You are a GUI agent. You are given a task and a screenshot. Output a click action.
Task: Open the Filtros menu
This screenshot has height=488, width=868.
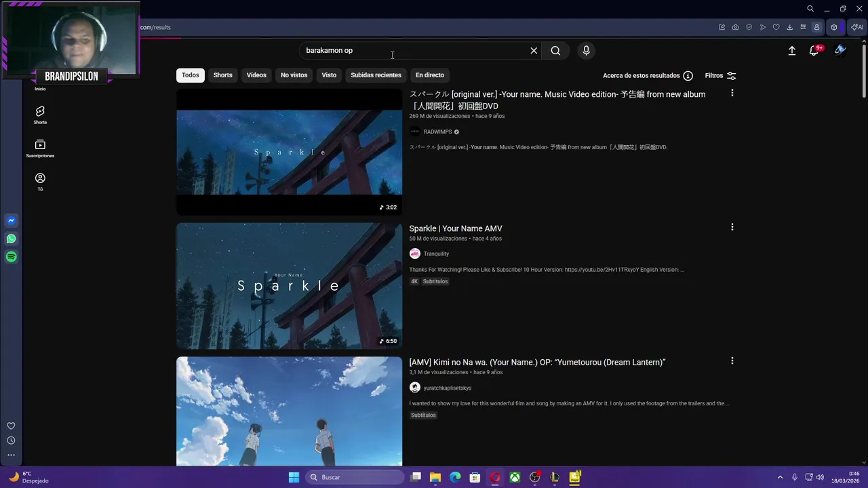tap(720, 76)
